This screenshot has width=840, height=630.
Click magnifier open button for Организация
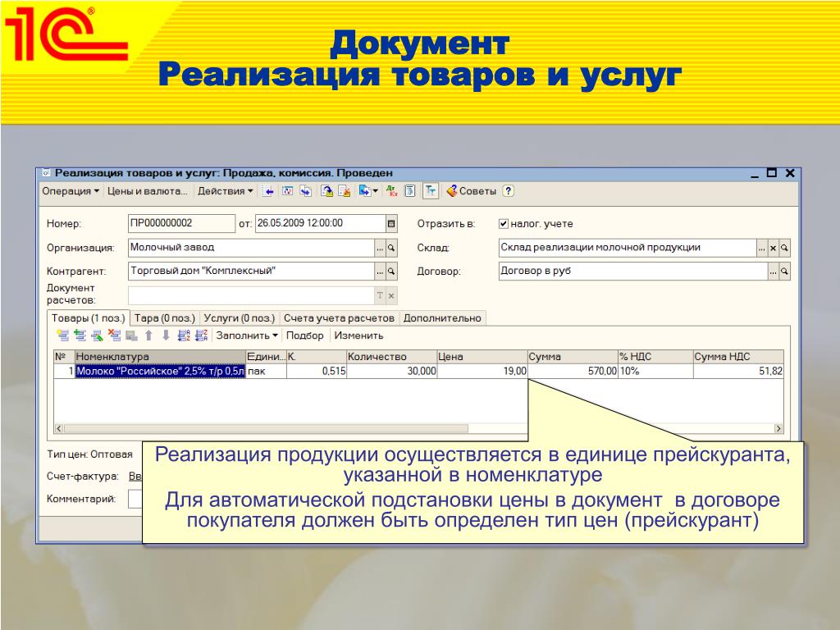[391, 248]
